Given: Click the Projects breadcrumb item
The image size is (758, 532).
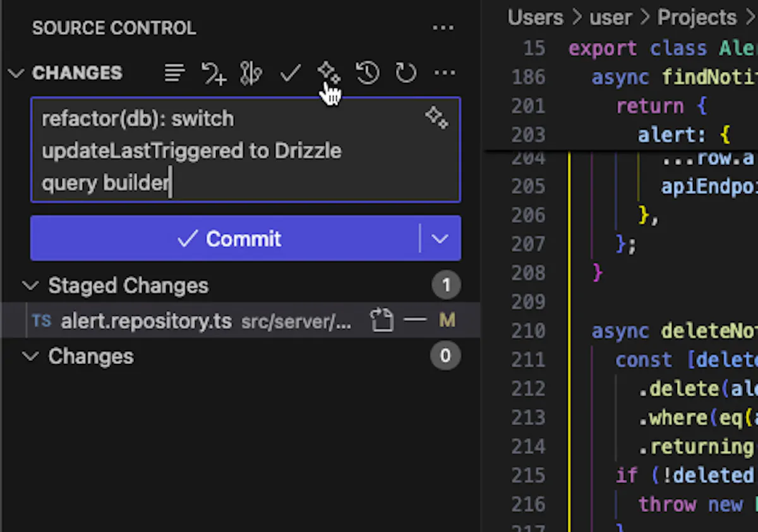Looking at the screenshot, I should tap(697, 17).
